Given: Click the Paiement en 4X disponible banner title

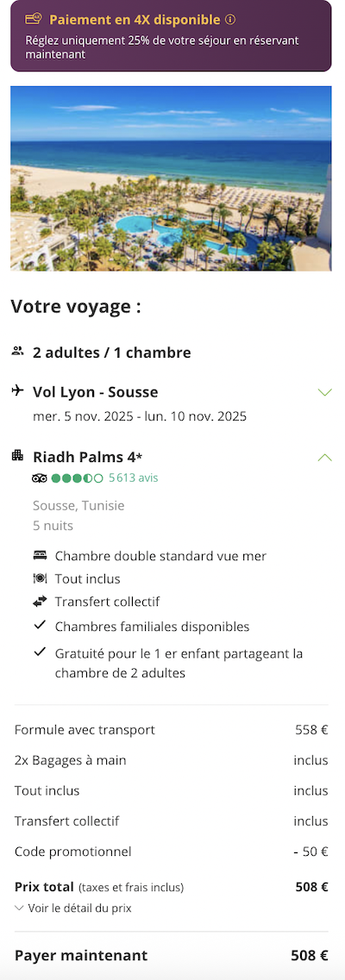Looking at the screenshot, I should (x=135, y=20).
